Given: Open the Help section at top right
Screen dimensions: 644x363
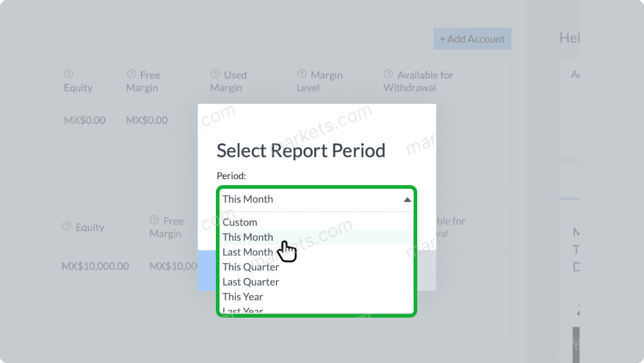Looking at the screenshot, I should [568, 38].
